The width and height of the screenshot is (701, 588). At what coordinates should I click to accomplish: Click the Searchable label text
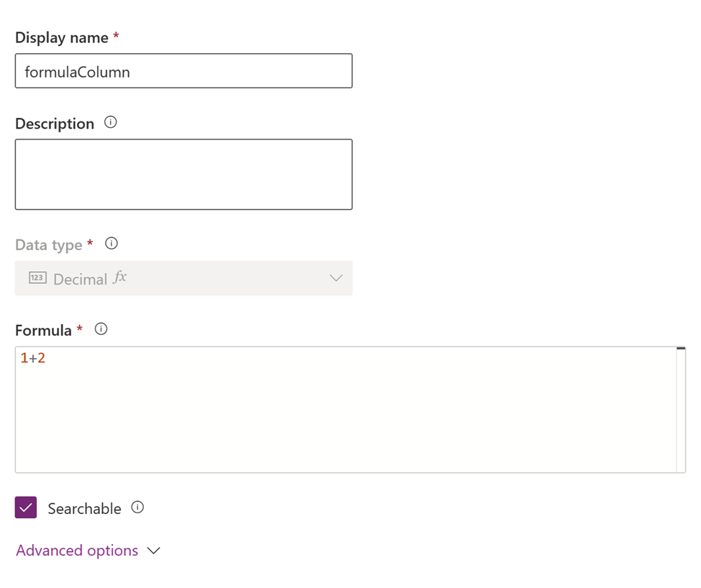point(83,508)
